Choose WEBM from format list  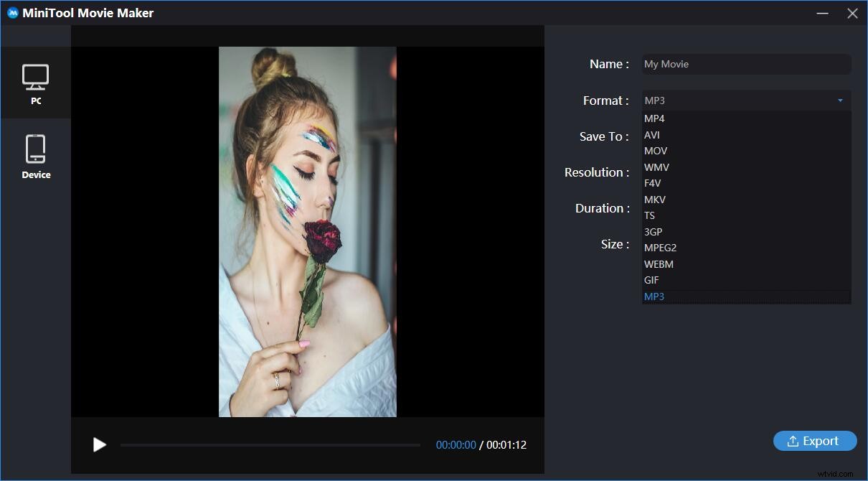659,264
